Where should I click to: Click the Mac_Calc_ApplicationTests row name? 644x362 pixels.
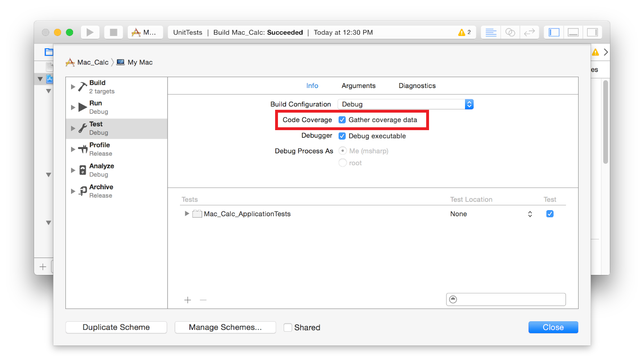pyautogui.click(x=247, y=214)
